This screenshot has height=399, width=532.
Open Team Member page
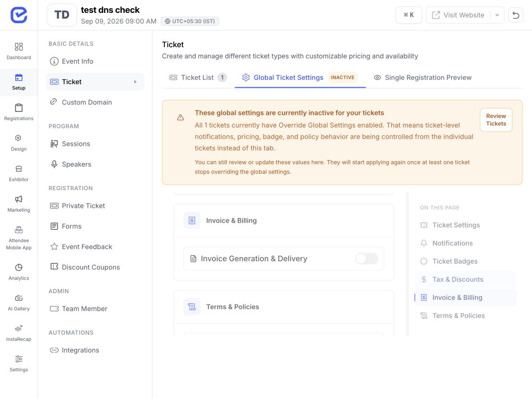95,309
